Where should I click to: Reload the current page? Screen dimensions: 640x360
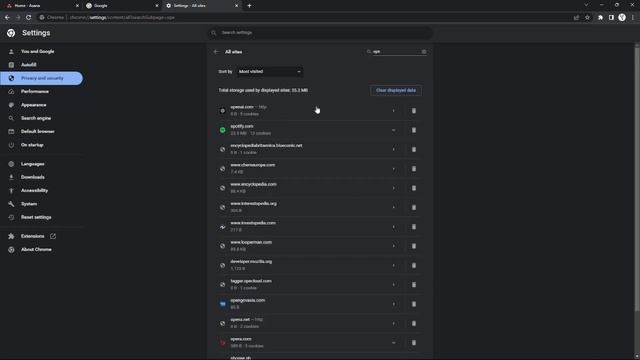tap(29, 18)
